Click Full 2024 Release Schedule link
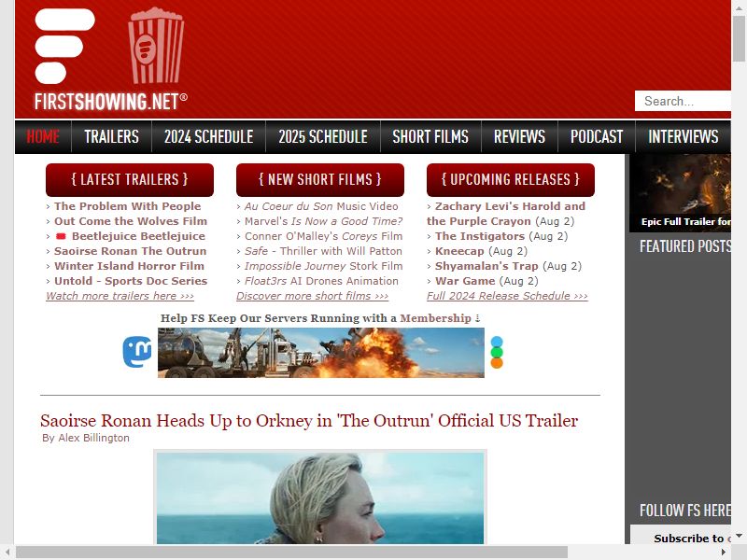 point(507,296)
